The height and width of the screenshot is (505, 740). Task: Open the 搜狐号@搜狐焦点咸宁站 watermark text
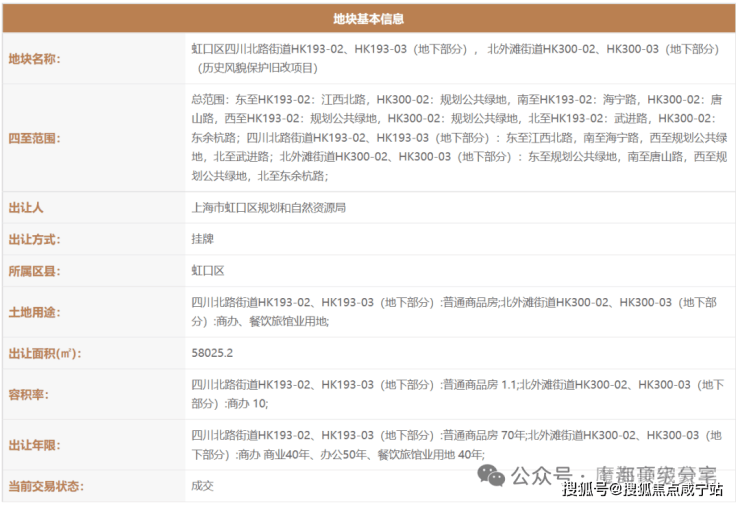[642, 490]
